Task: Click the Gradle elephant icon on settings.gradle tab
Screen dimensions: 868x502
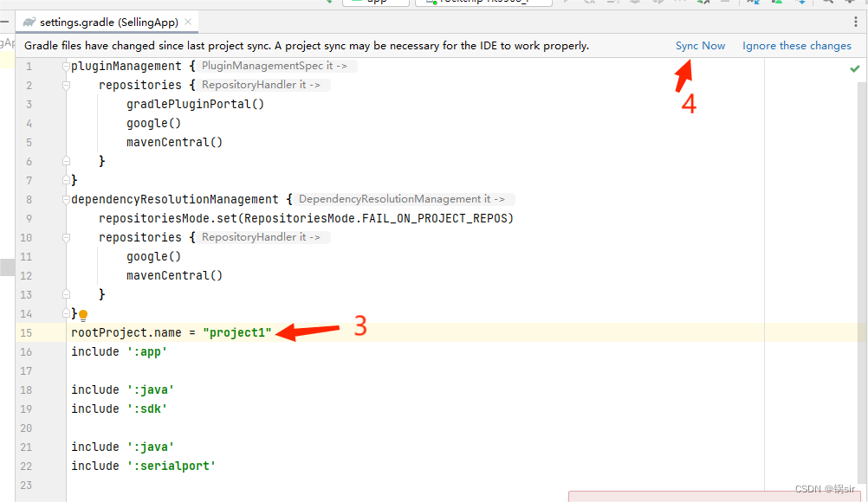Action: click(29, 23)
